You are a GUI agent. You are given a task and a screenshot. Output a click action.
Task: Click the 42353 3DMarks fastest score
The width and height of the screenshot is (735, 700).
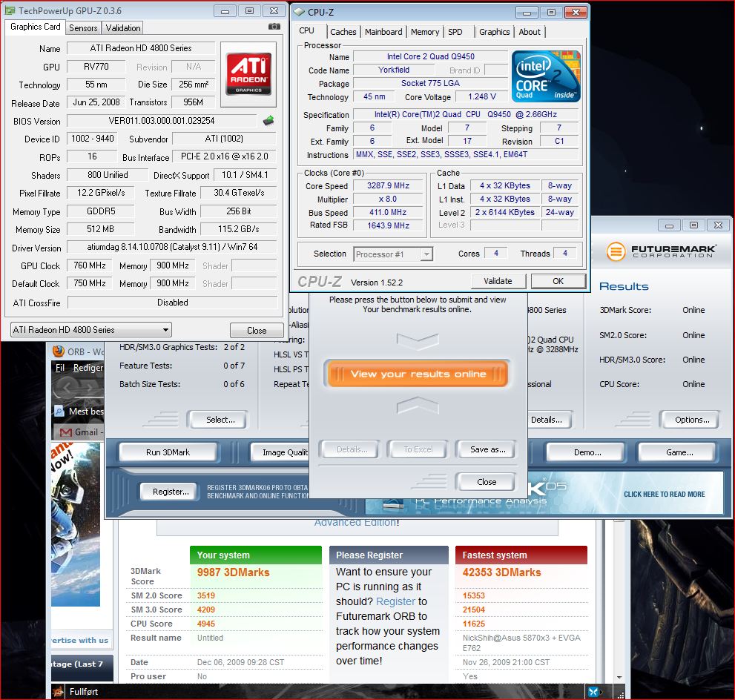(x=501, y=572)
